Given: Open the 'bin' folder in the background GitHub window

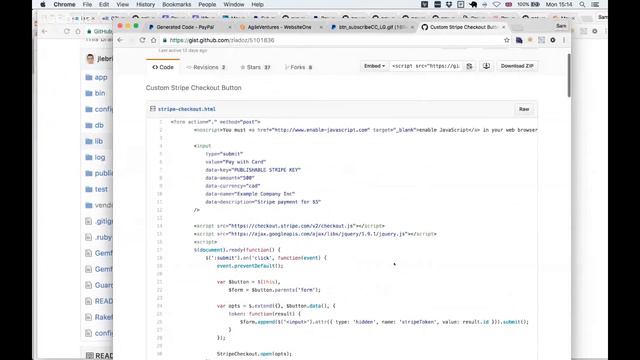Looking at the screenshot, I should [x=100, y=93].
